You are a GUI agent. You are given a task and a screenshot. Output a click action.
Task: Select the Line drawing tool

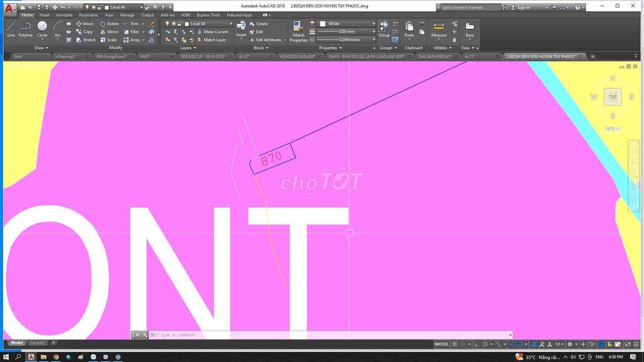click(11, 29)
